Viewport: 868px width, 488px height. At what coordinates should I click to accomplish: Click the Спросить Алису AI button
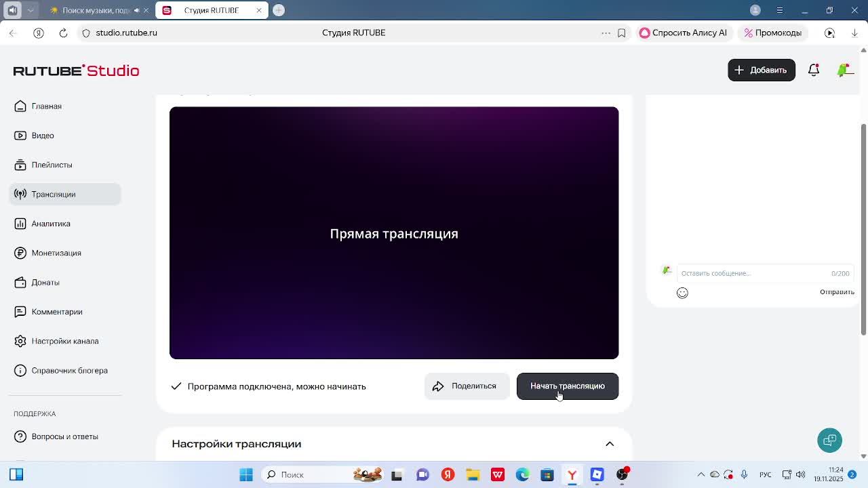[x=684, y=33]
